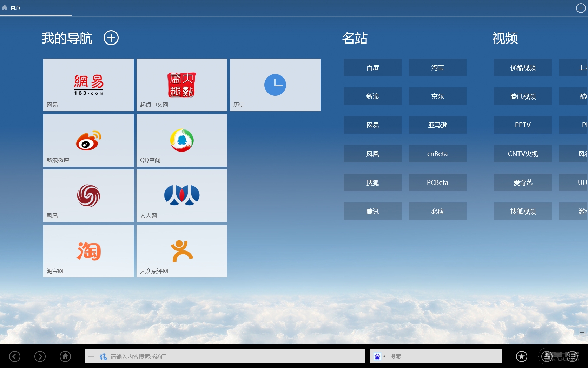Click the 腾讯 button under 名站
Viewport: 588px width, 368px height.
pyautogui.click(x=372, y=211)
